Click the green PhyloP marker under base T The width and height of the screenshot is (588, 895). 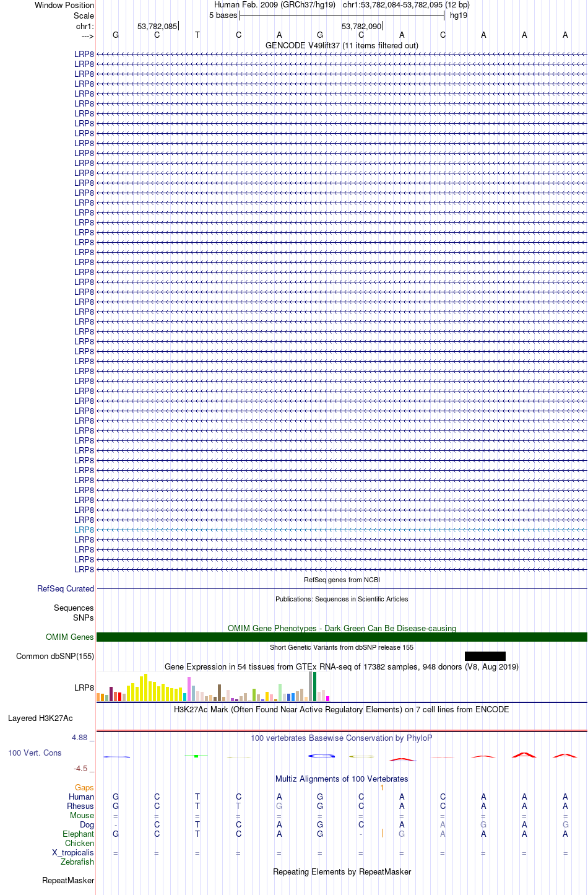pyautogui.click(x=196, y=756)
